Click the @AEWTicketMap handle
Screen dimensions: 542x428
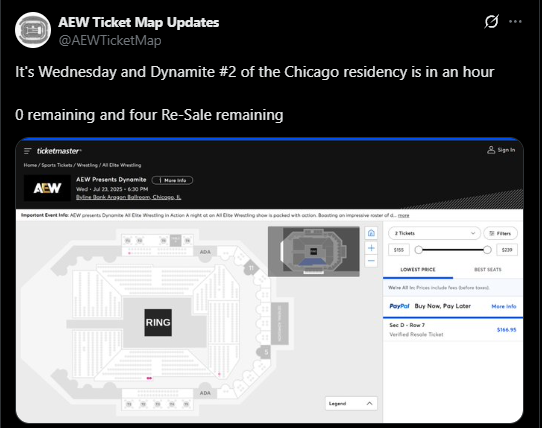tap(110, 41)
